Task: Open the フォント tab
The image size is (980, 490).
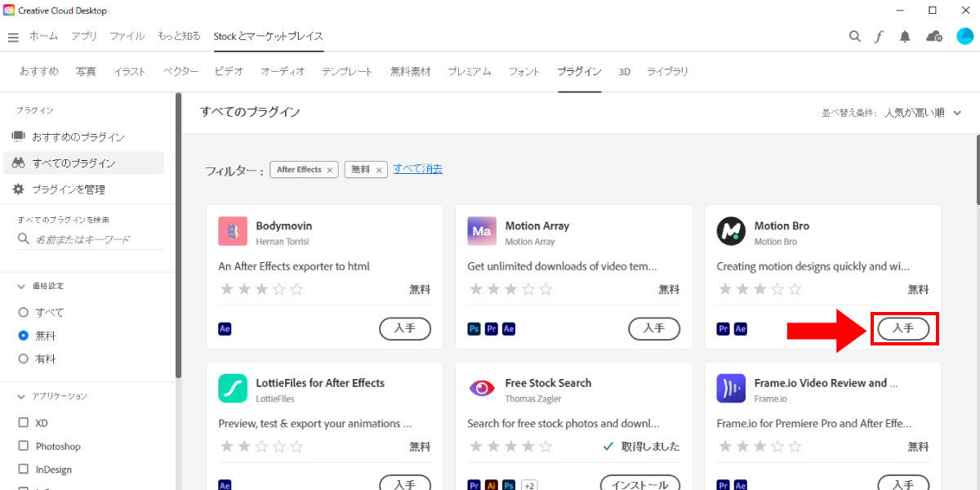Action: (x=524, y=72)
